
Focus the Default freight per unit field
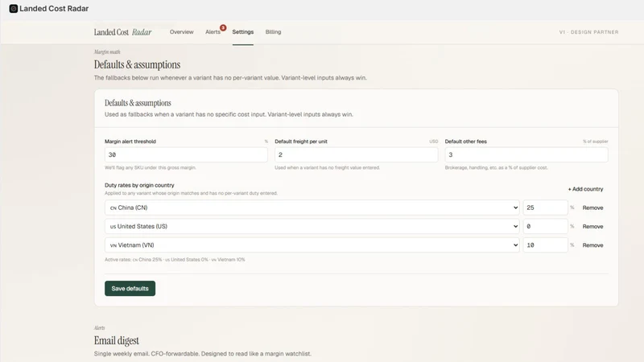click(x=356, y=154)
